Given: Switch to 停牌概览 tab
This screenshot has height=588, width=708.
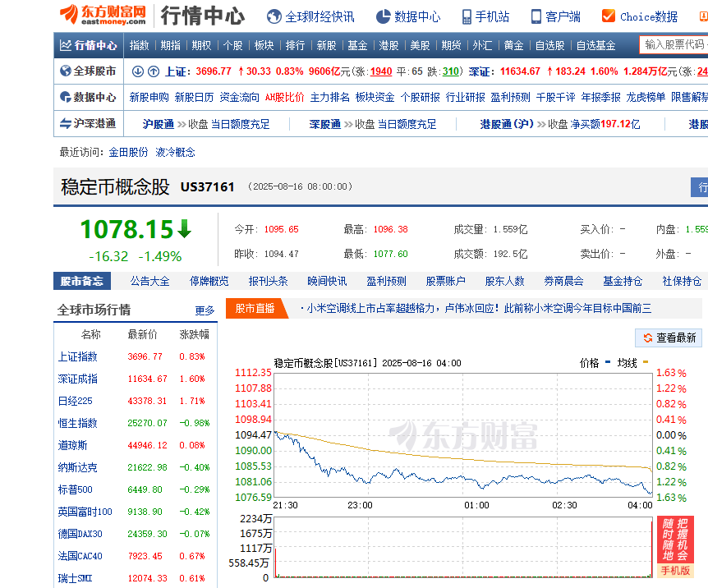Looking at the screenshot, I should (x=209, y=282).
